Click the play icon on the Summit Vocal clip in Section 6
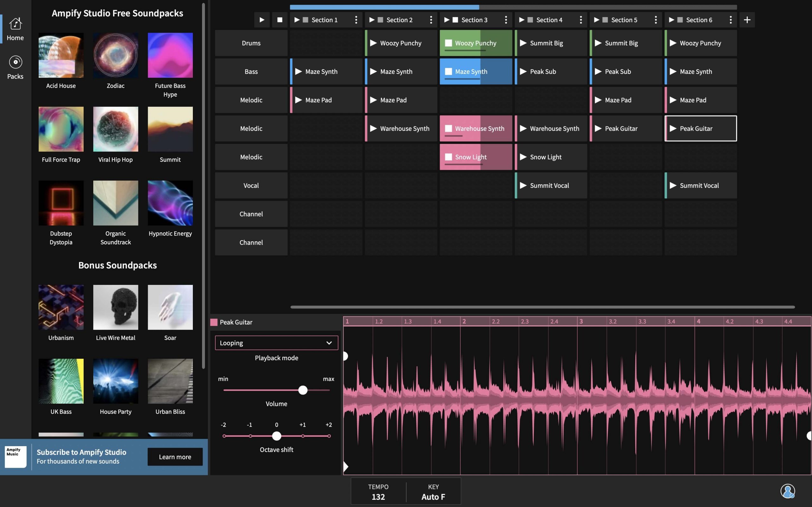The width and height of the screenshot is (812, 507). pyautogui.click(x=672, y=185)
